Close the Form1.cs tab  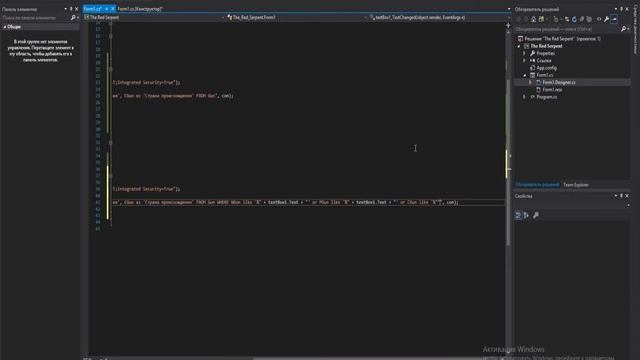coord(113,9)
